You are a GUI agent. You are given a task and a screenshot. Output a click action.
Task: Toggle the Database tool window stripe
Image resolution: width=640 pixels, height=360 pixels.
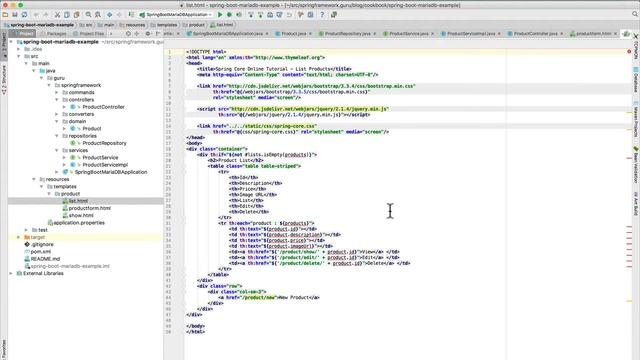[636, 80]
